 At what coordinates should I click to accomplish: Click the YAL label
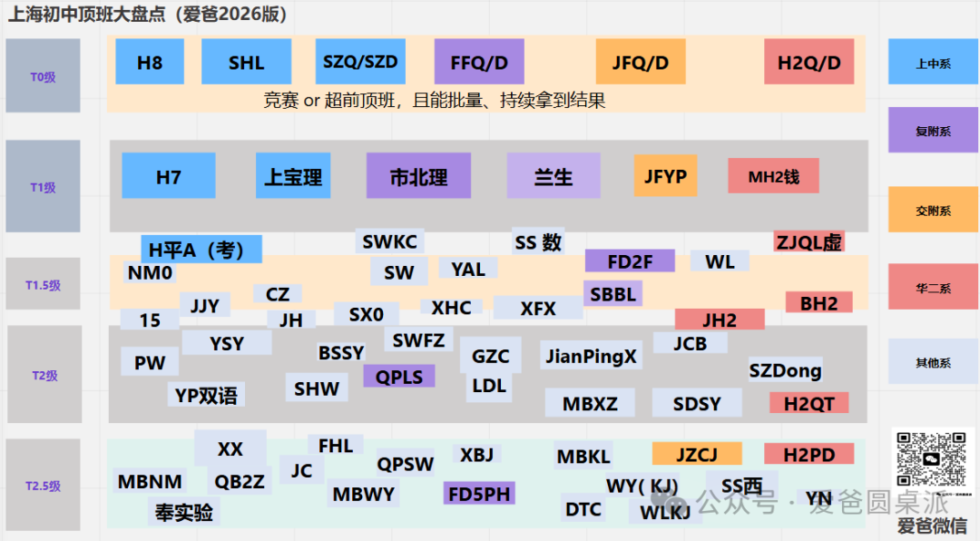pyautogui.click(x=468, y=269)
